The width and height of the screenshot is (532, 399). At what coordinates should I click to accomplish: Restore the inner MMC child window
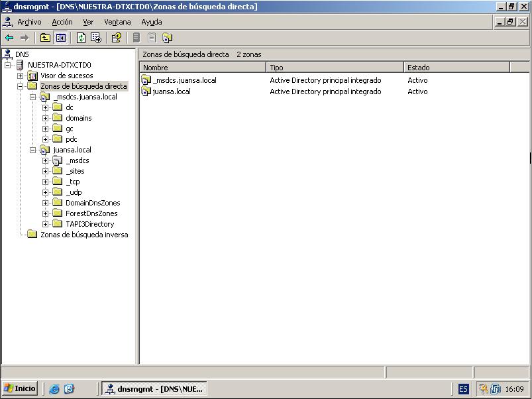click(x=510, y=22)
